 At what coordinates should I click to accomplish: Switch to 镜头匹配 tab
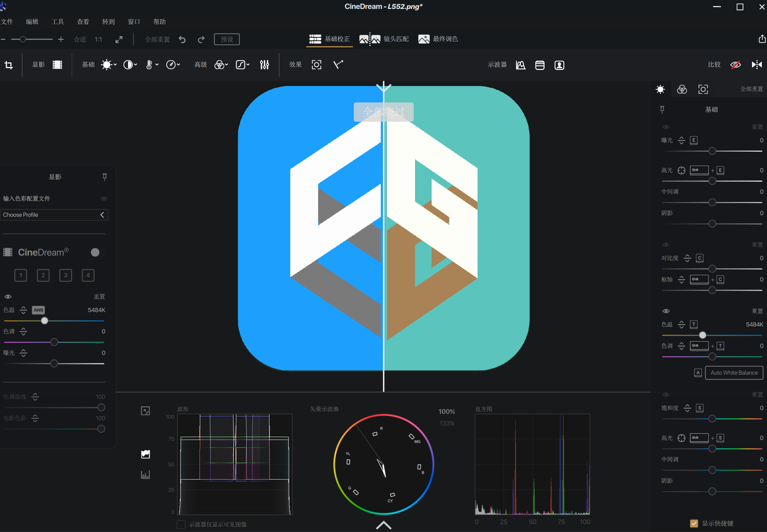[384, 39]
